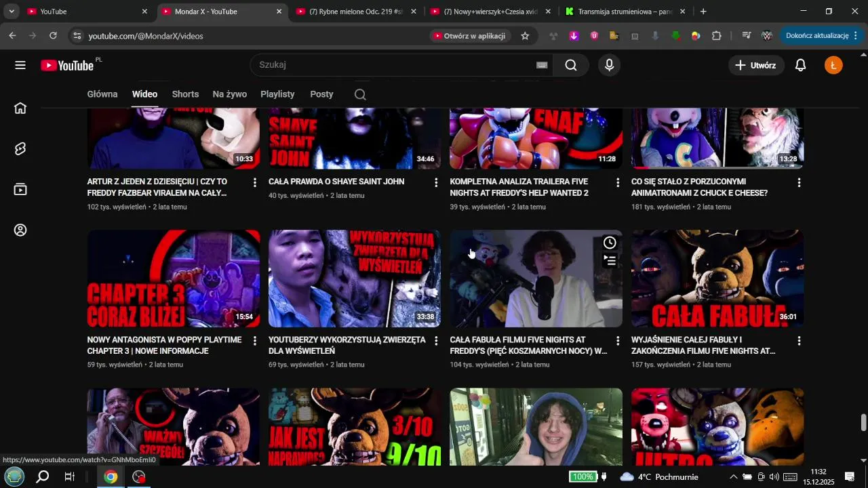Select the Wideo channel tab
Screen dimensions: 868x488
pyautogui.click(x=144, y=94)
